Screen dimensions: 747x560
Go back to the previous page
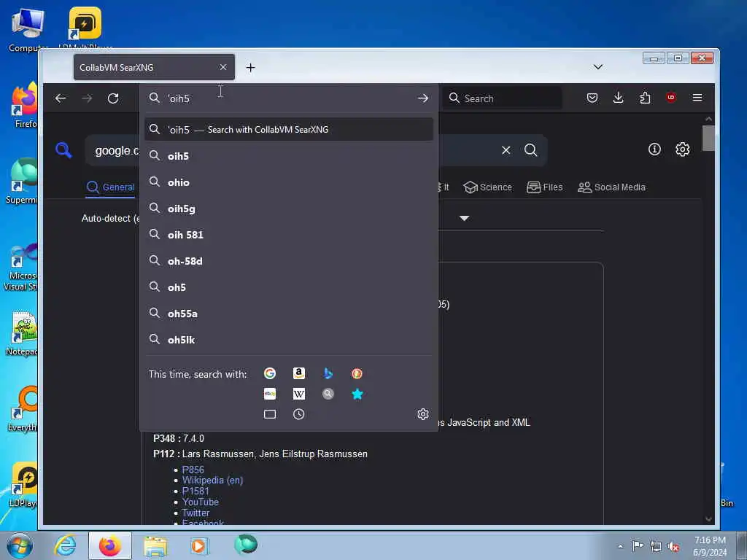(61, 98)
